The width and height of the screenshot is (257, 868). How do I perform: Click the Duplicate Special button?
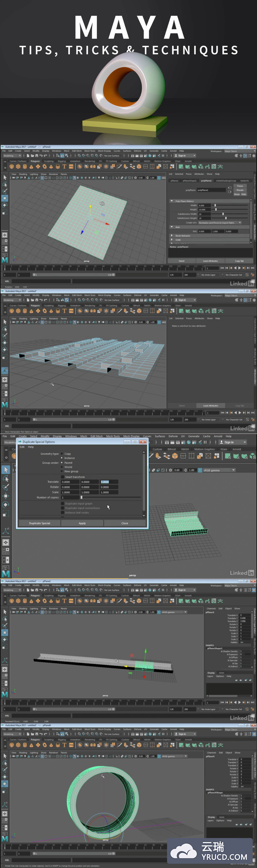coord(39,523)
